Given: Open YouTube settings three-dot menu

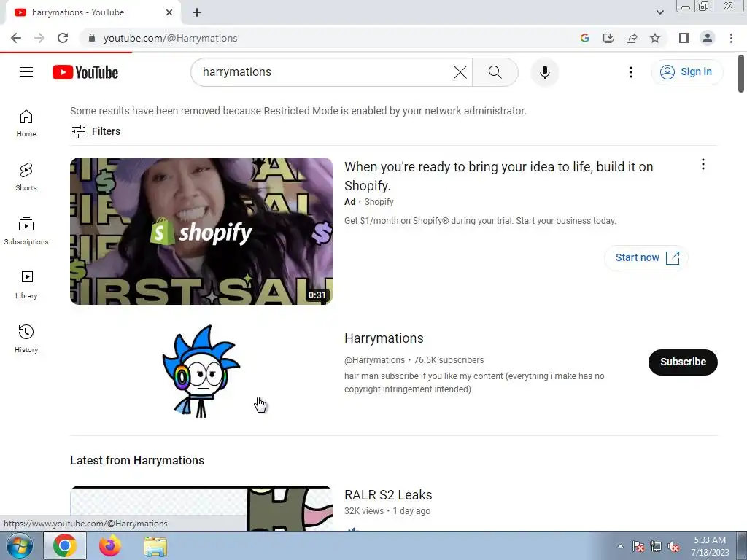Looking at the screenshot, I should (x=631, y=72).
